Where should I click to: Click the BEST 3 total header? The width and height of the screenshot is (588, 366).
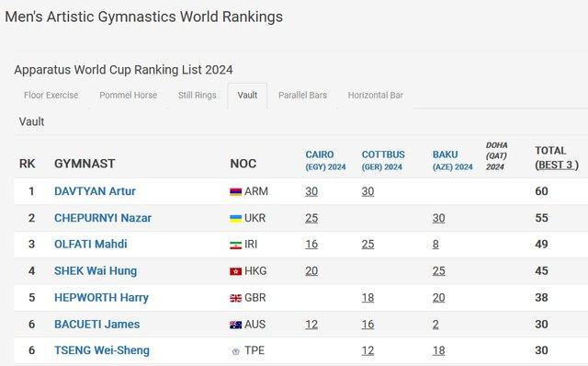click(557, 165)
